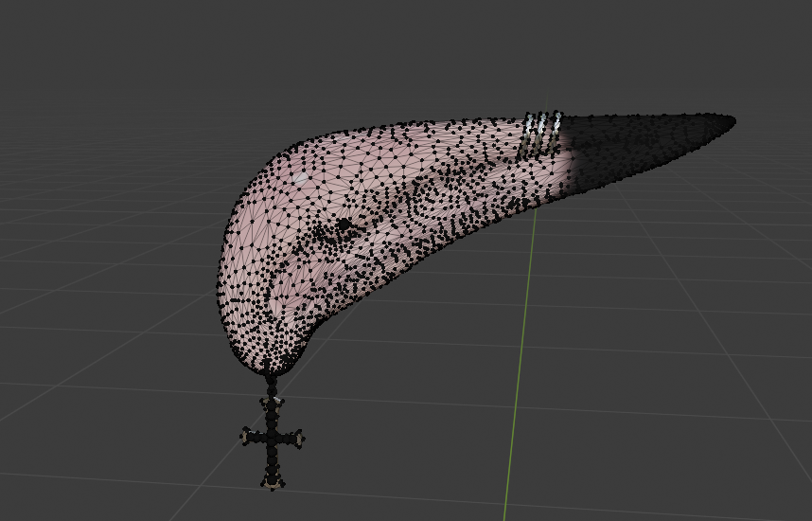812x521 pixels.
Task: Select the cross pendant's left arm tip
Action: click(x=246, y=436)
